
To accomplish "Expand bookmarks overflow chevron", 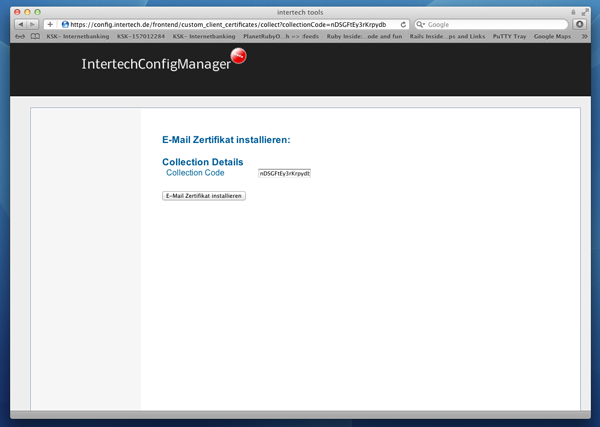I will tap(584, 36).
